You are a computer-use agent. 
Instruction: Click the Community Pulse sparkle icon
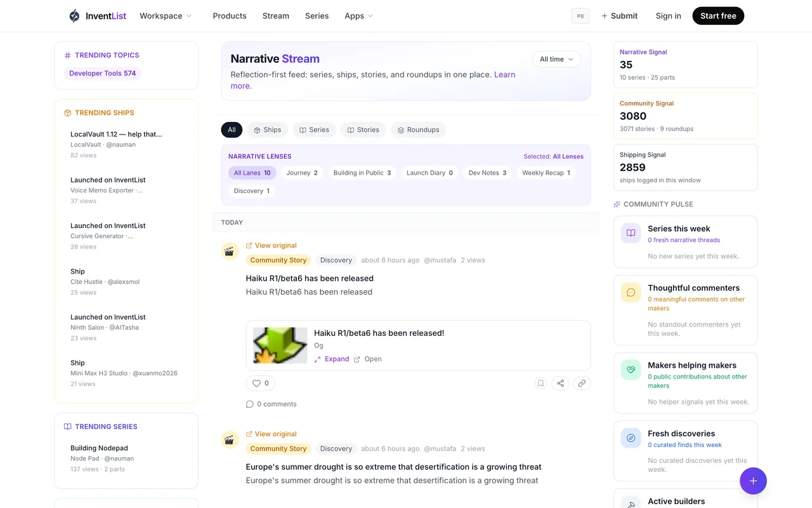pos(617,204)
